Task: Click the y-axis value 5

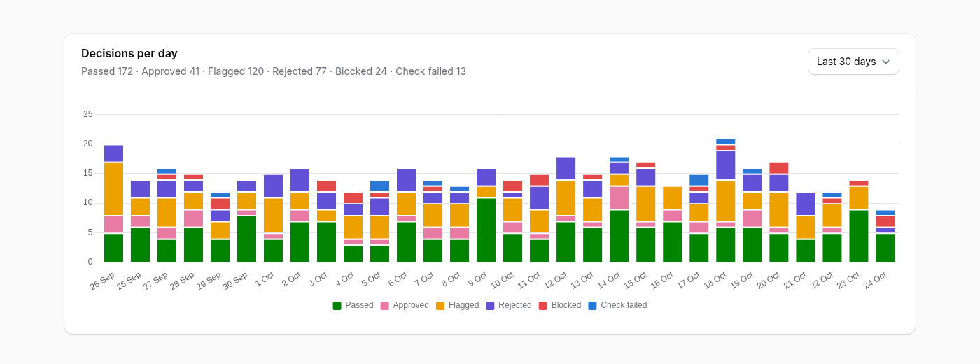Action: click(90, 232)
